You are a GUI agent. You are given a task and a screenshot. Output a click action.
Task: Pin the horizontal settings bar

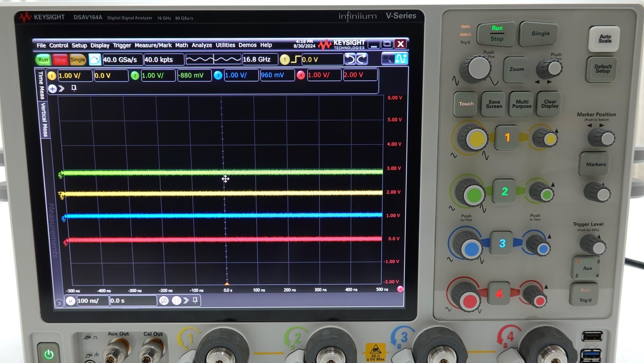pos(195,300)
